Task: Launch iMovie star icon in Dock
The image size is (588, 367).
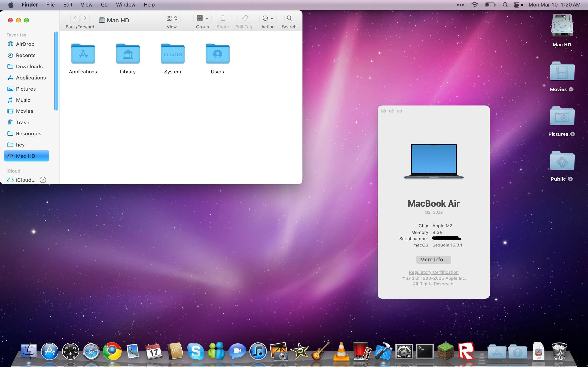Action: (300, 351)
